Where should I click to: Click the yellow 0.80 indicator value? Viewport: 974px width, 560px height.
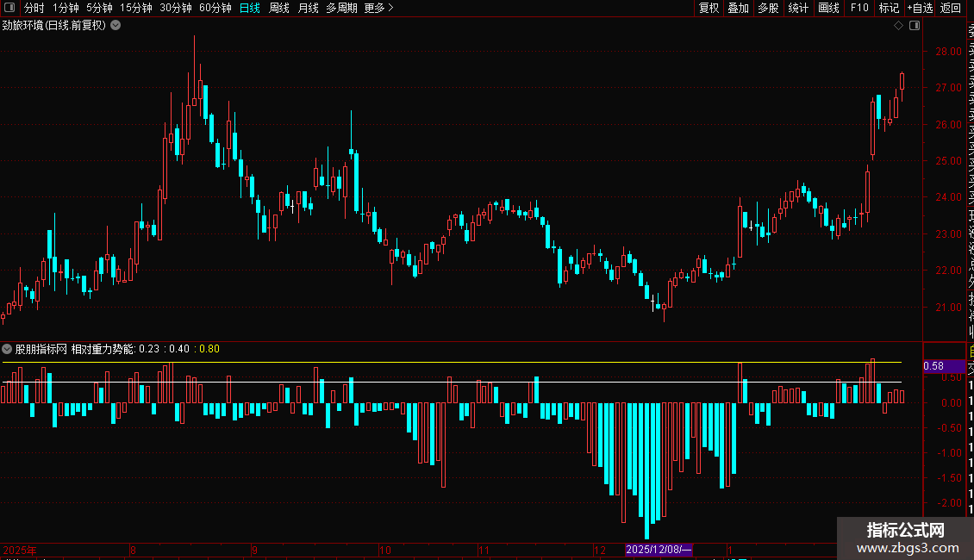click(209, 349)
